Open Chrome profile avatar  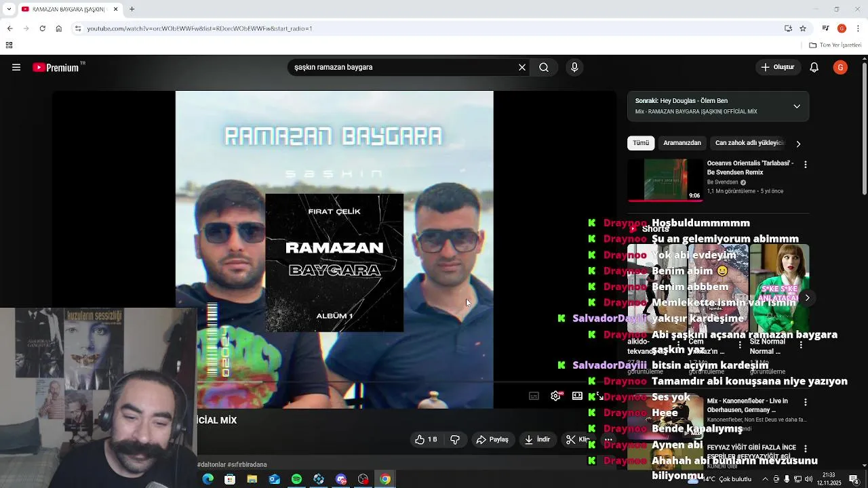[842, 28]
